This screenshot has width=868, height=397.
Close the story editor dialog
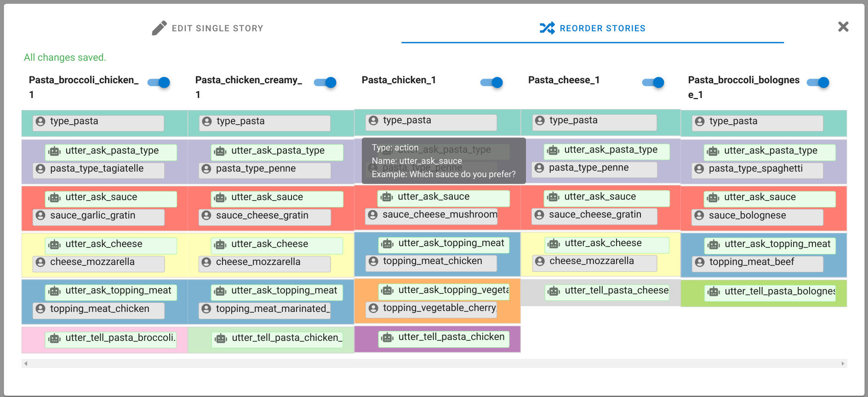843,27
